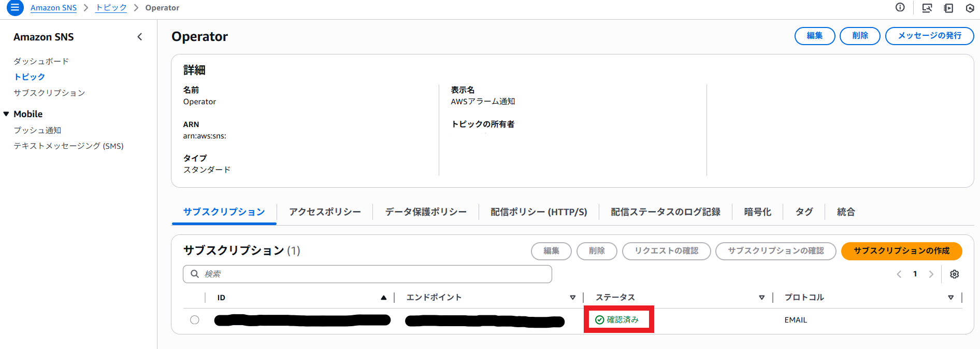980x349 pixels.
Task: Sort subscriptions by ステータス column
Action: [761, 298]
